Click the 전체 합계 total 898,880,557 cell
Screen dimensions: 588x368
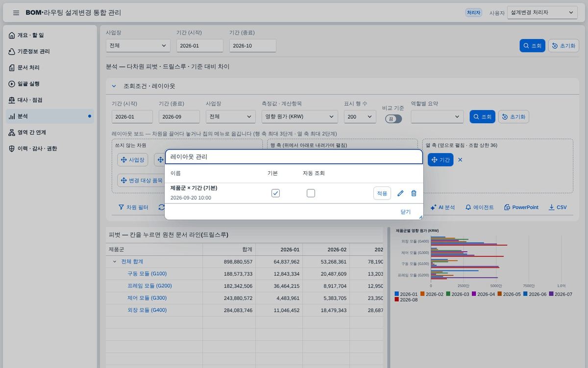coord(229,262)
